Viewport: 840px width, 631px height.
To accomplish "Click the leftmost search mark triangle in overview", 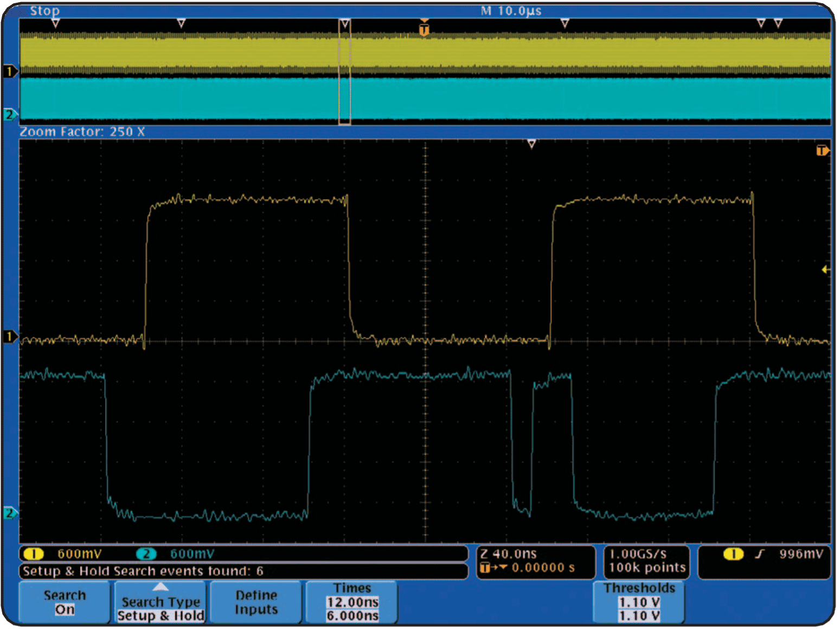I will [55, 23].
